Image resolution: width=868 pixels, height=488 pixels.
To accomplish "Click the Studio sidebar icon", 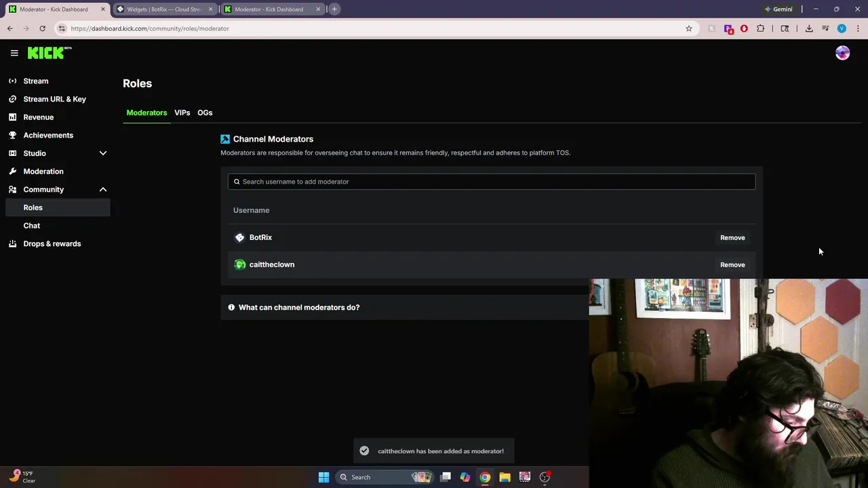I will 12,153.
